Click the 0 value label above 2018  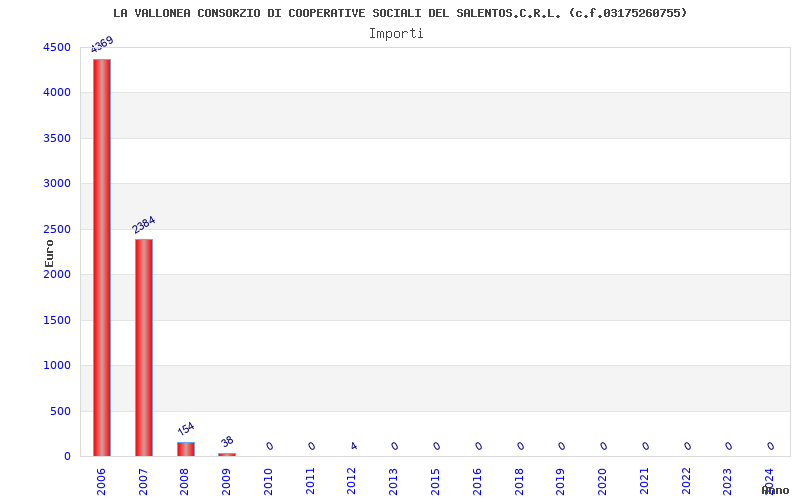(x=520, y=446)
